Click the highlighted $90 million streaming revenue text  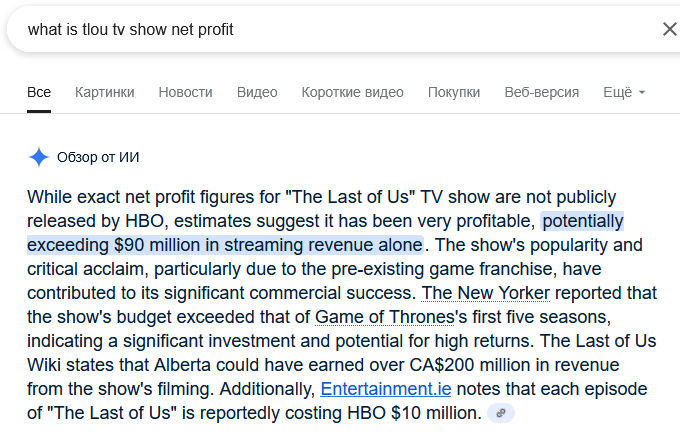(x=226, y=245)
